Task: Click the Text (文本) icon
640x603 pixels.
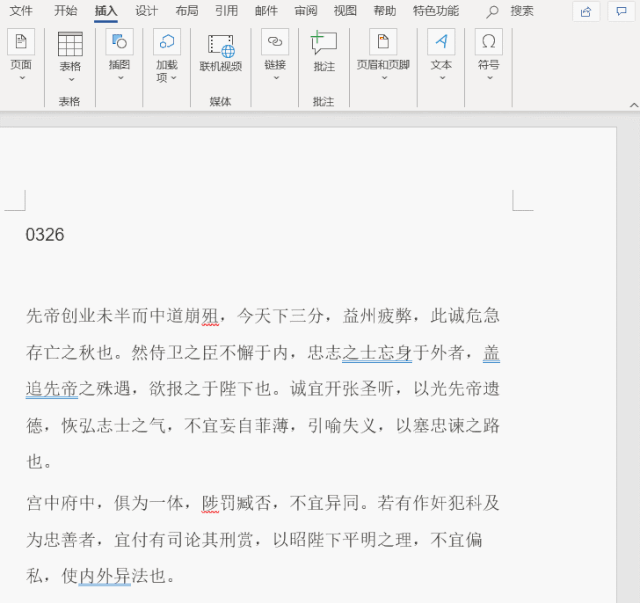Action: click(441, 43)
